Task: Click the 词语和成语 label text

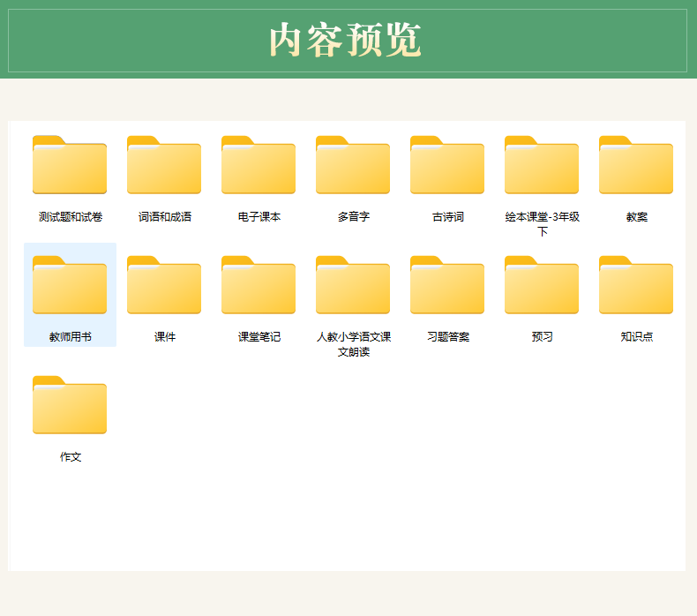Action: click(164, 216)
